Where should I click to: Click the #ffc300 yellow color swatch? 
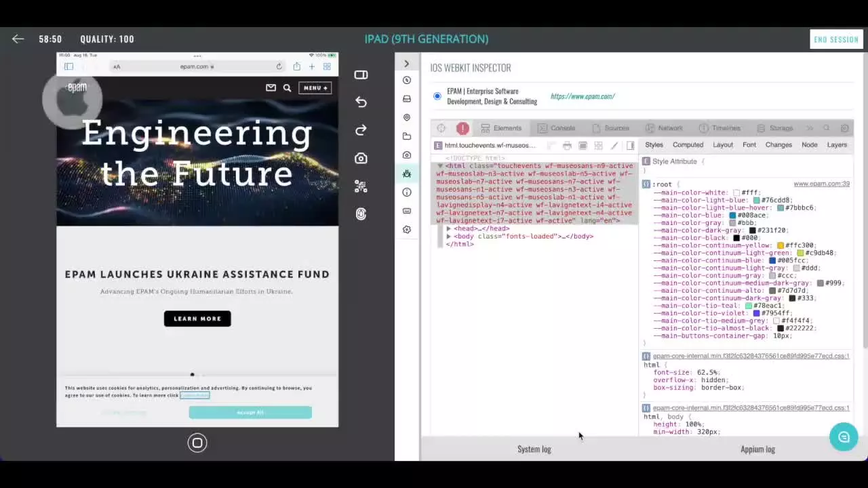pos(781,245)
